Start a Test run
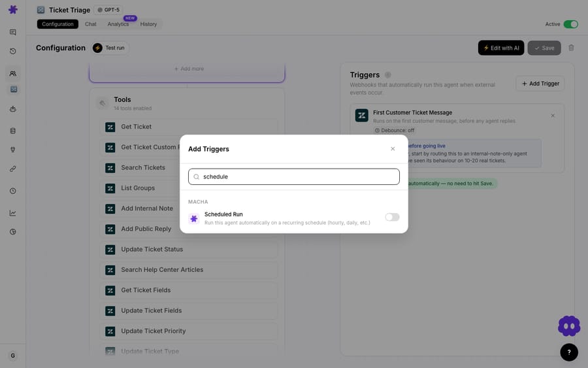 [x=110, y=48]
